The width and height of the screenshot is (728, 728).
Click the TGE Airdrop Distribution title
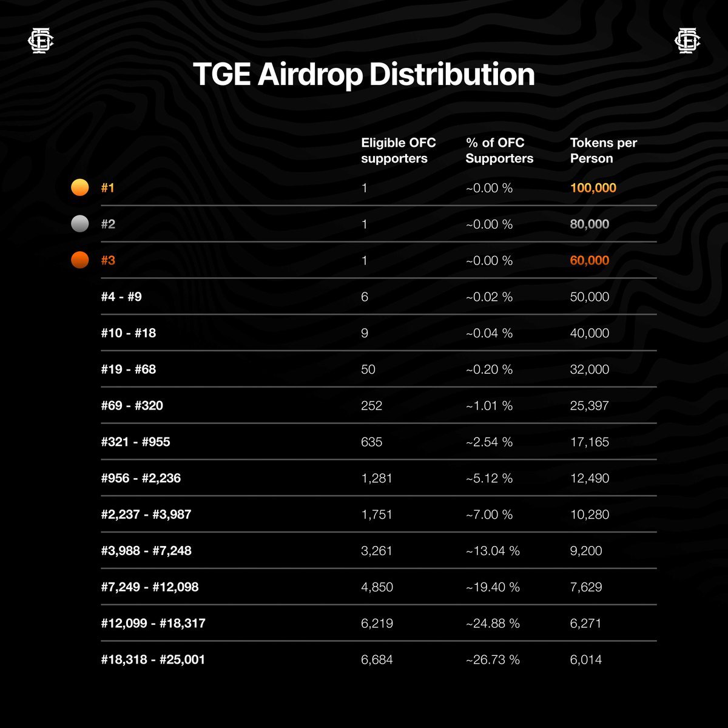[364, 75]
